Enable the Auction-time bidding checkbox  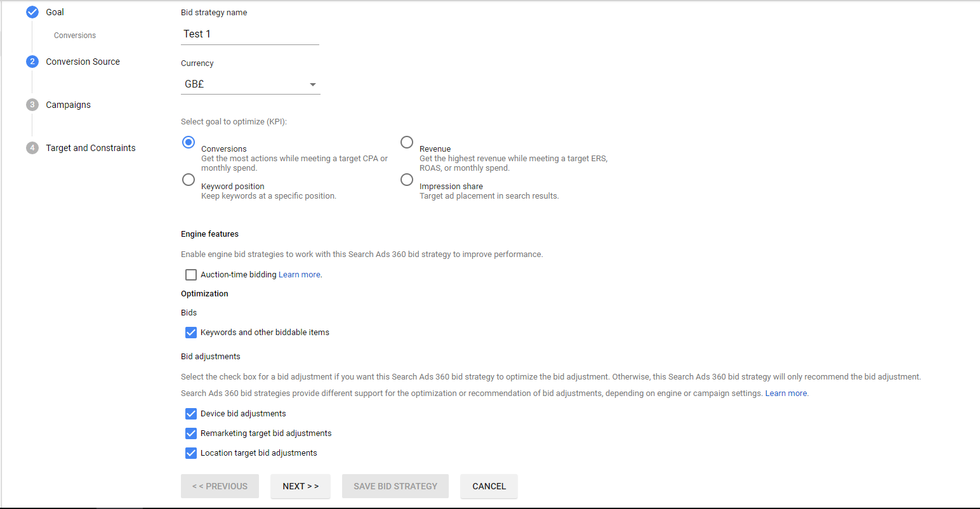tap(191, 275)
